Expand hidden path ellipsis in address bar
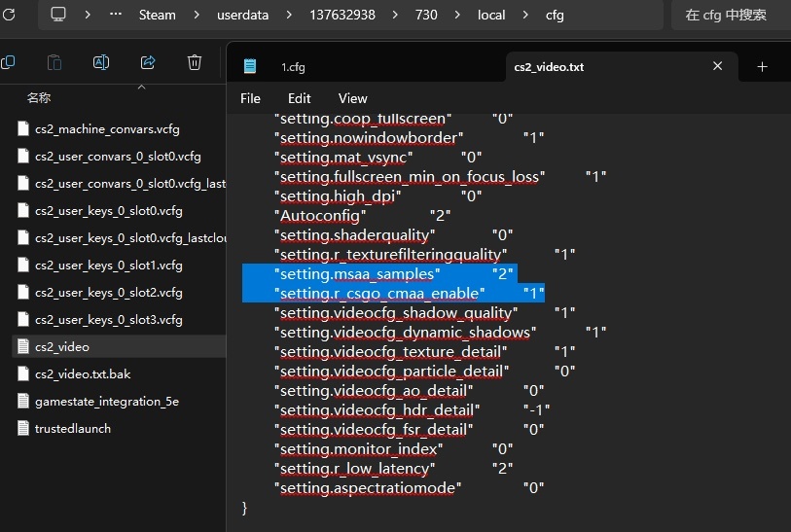 coord(116,15)
